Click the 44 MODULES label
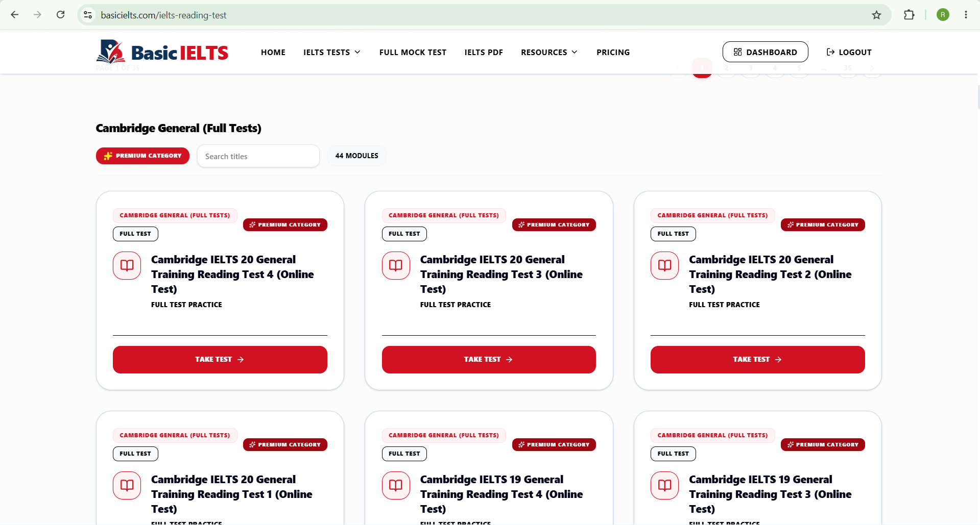This screenshot has width=980, height=525. (357, 156)
